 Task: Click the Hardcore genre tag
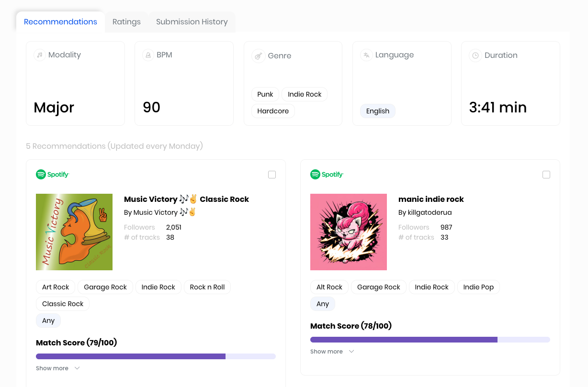[x=273, y=111]
